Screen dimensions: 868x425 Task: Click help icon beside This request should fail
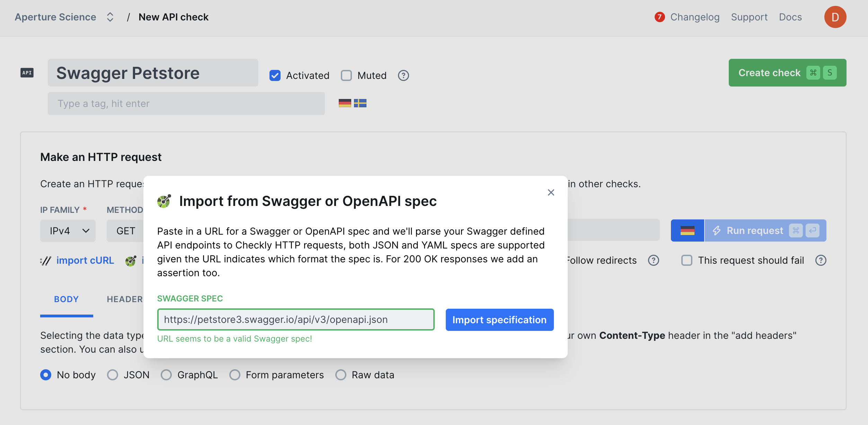pos(821,260)
